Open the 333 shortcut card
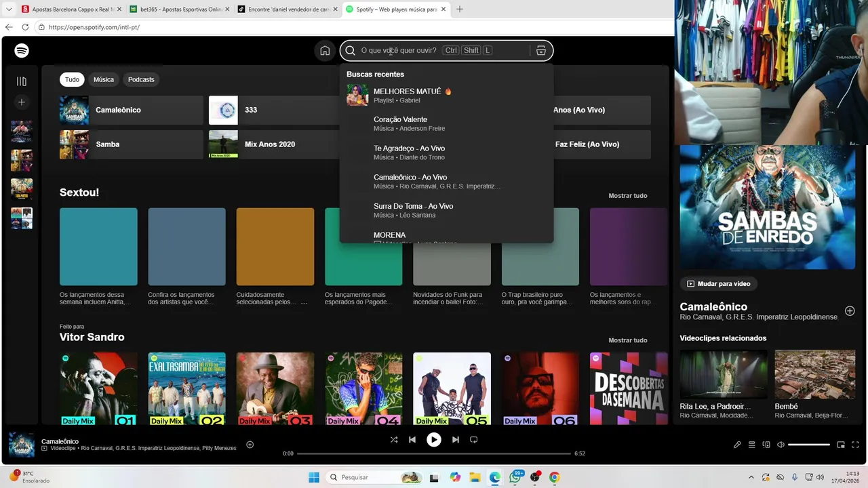Image resolution: width=868 pixels, height=488 pixels. click(274, 110)
